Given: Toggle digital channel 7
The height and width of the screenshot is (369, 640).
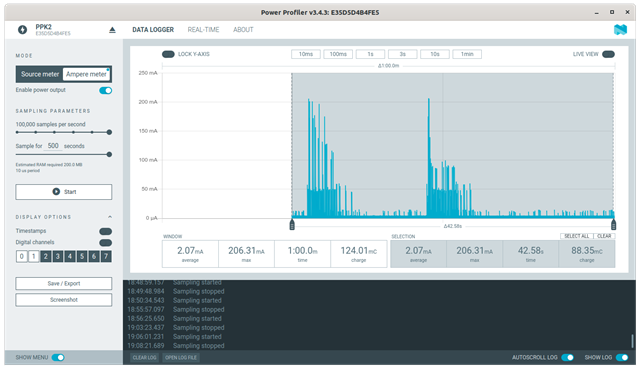Looking at the screenshot, I should [x=106, y=256].
